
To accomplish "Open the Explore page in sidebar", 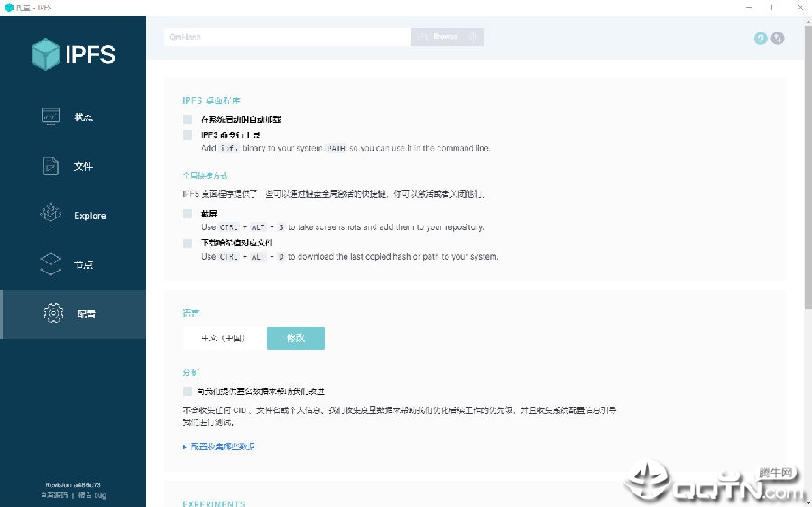I will coord(73,216).
